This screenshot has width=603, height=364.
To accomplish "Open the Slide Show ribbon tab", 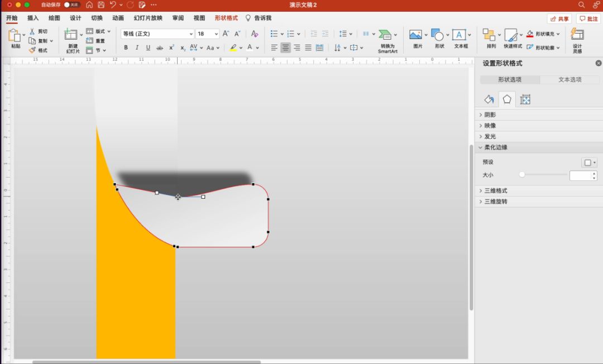I will pyautogui.click(x=148, y=18).
